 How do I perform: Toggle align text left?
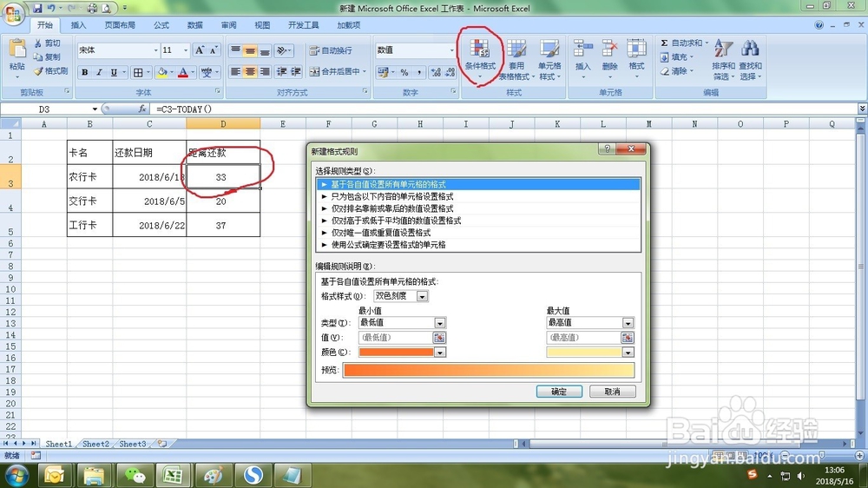pos(236,72)
